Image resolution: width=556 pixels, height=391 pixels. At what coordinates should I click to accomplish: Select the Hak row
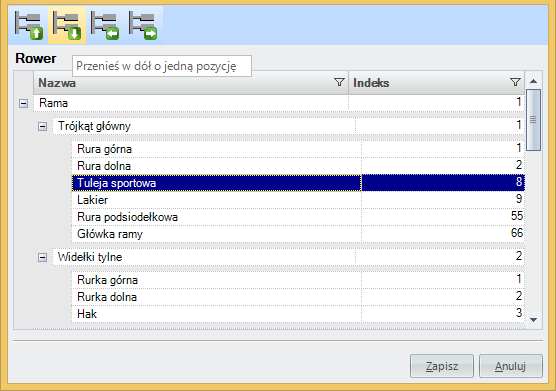[x=298, y=314]
